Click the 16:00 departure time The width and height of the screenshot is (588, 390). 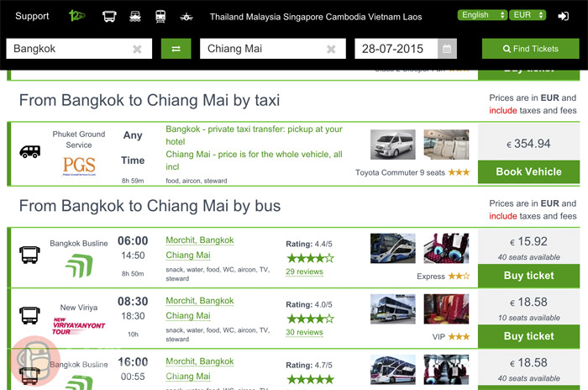click(133, 362)
